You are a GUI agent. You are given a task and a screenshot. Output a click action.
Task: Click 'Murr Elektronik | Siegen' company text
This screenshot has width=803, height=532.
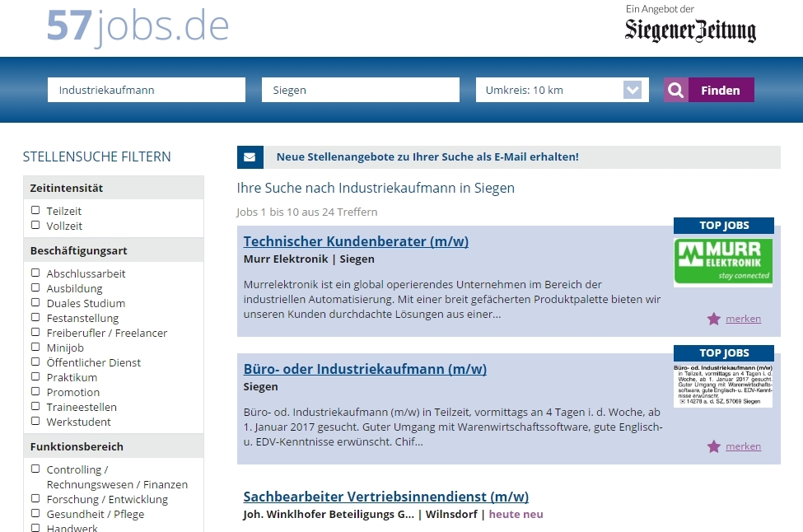(309, 259)
